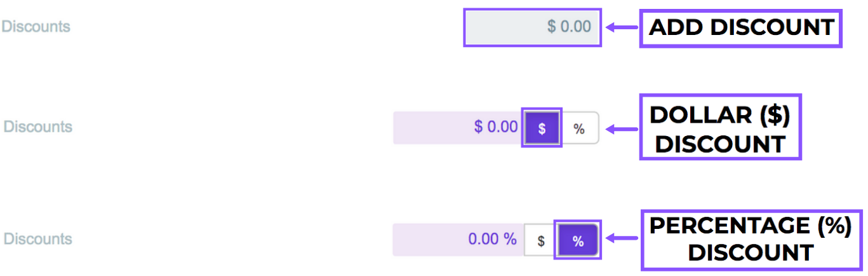Click the purple $ 0.00 amount field
868x276 pixels.
click(x=457, y=127)
